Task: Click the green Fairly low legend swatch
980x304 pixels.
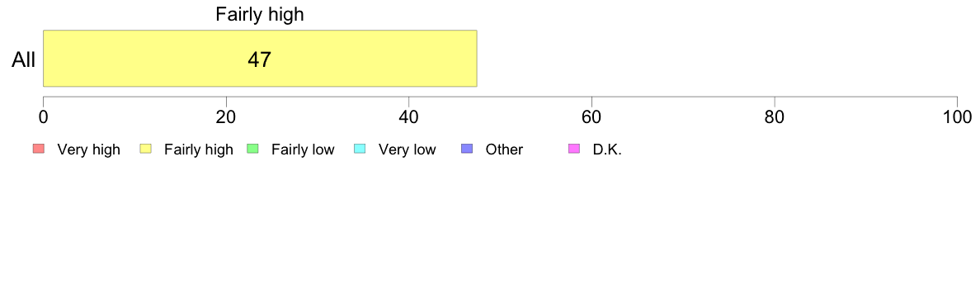Action: click(253, 149)
